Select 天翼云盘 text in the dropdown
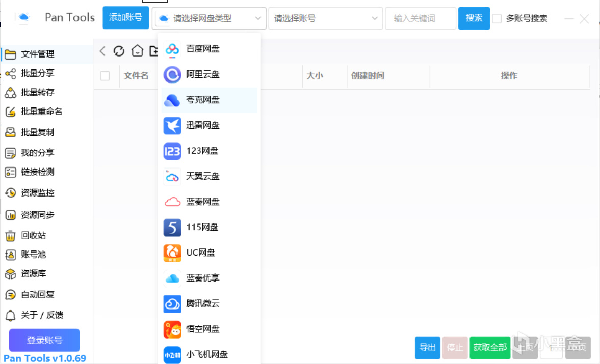 [x=203, y=177]
